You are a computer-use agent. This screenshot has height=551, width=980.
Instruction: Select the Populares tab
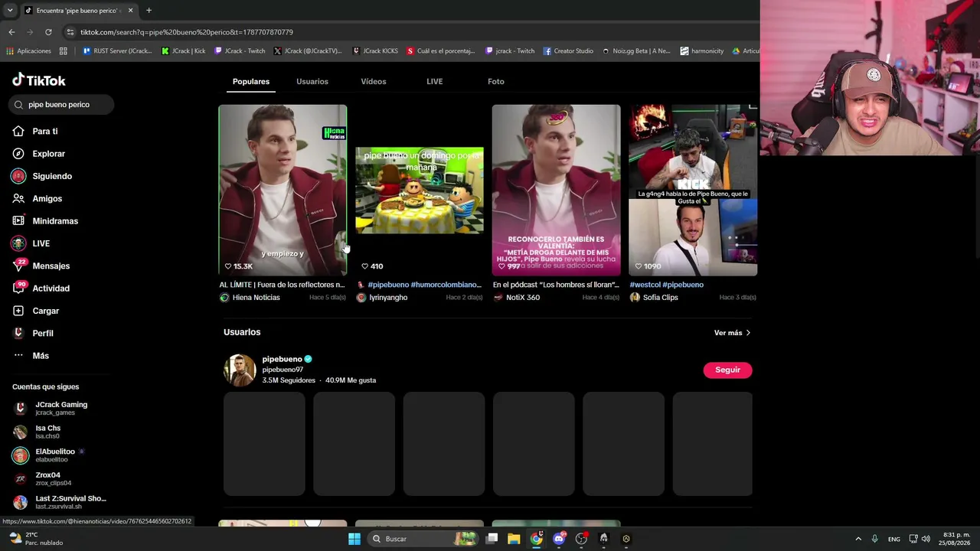(x=251, y=82)
